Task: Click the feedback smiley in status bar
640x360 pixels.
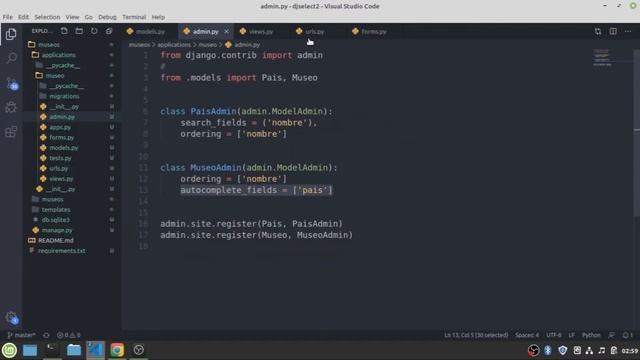Action: [x=611, y=335]
